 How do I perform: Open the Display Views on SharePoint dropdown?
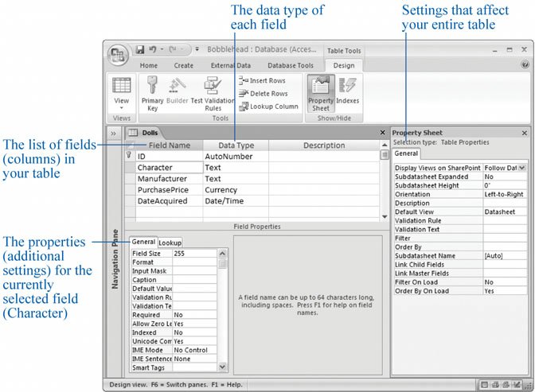(x=522, y=169)
